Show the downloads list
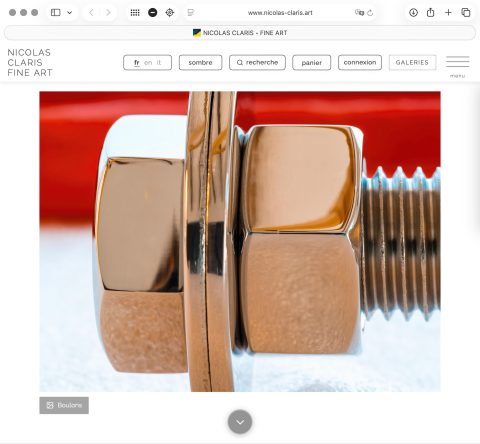 pos(413,13)
